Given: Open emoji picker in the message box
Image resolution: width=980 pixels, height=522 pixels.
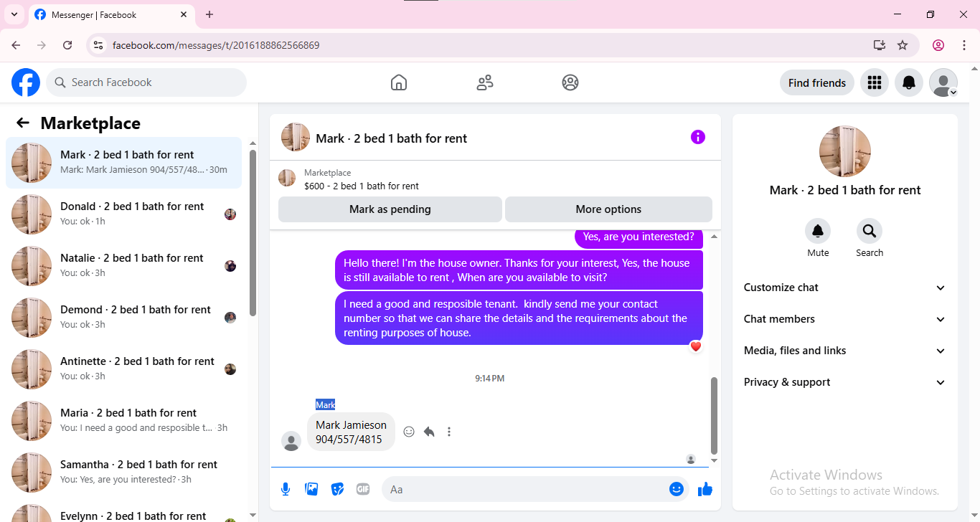Looking at the screenshot, I should [x=677, y=489].
